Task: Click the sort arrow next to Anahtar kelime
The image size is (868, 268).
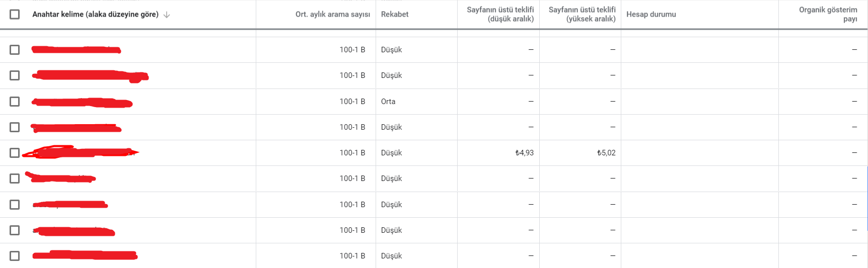Action: tap(167, 15)
